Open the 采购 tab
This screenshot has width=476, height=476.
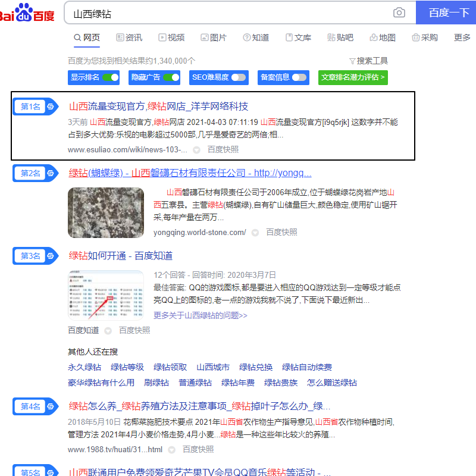tap(425, 37)
